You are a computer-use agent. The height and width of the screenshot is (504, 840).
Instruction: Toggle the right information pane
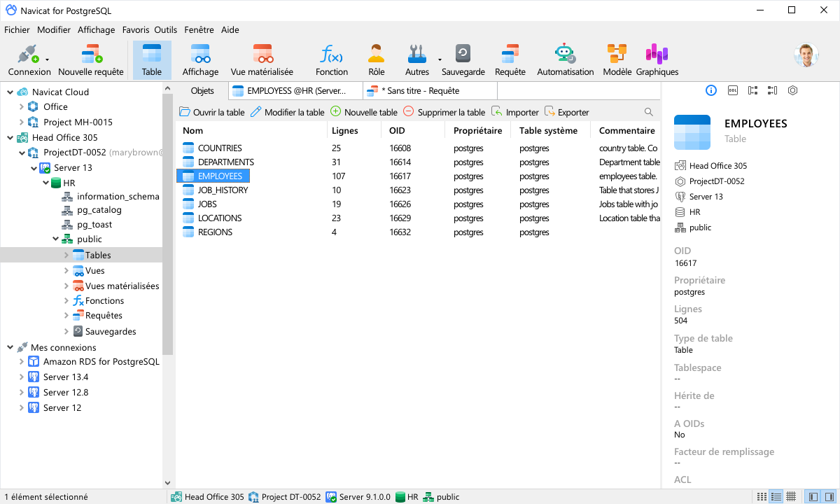click(828, 497)
